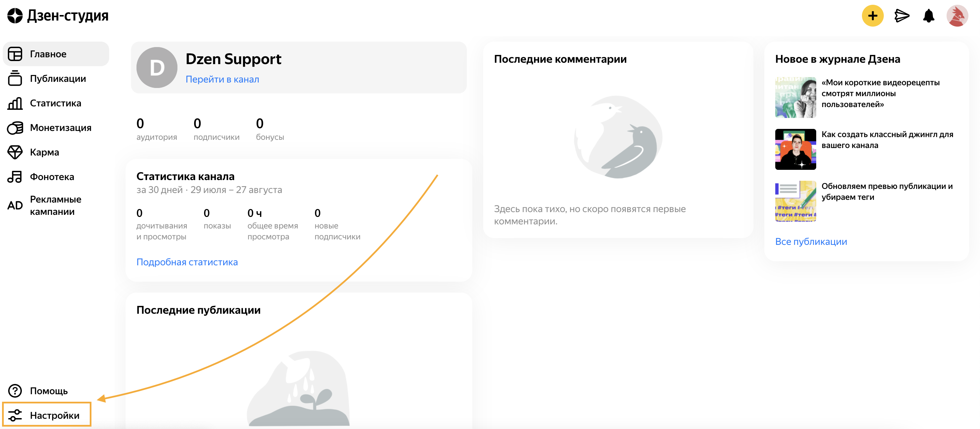Screen dimensions: 980x429
Task: Click the channel avatar letter D
Action: pos(157,68)
